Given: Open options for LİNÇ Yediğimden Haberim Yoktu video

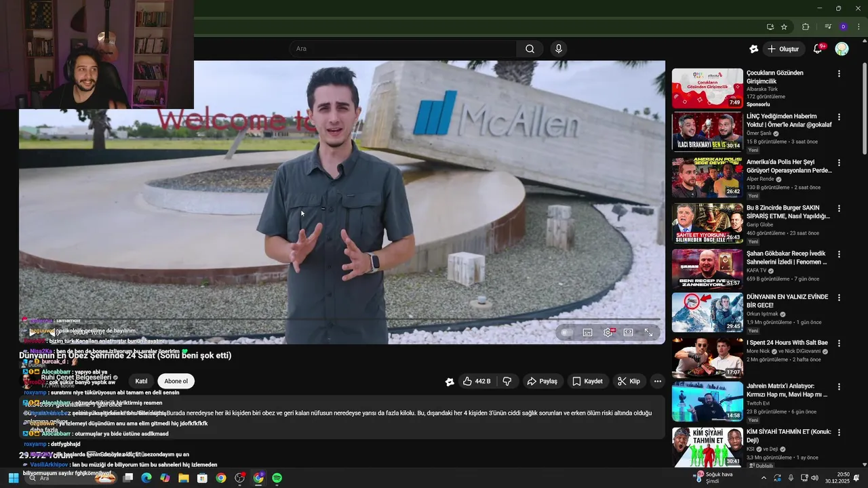Looking at the screenshot, I should click(x=839, y=117).
